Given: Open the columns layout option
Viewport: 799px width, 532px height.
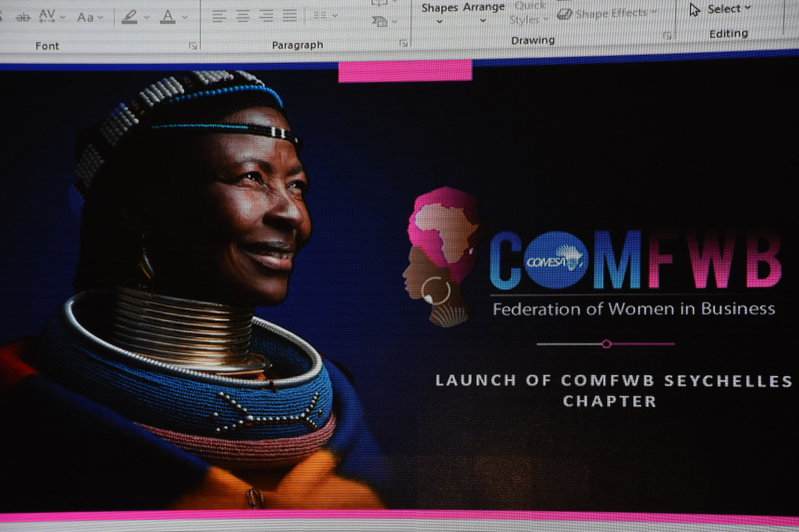Looking at the screenshot, I should tap(320, 16).
